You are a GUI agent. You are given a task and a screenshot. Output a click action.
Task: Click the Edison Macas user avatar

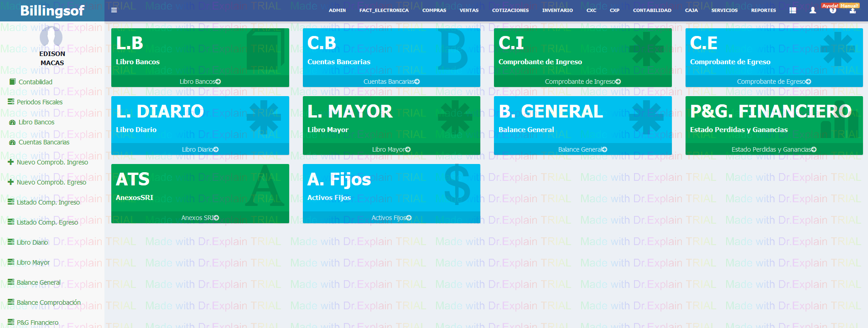tap(51, 36)
